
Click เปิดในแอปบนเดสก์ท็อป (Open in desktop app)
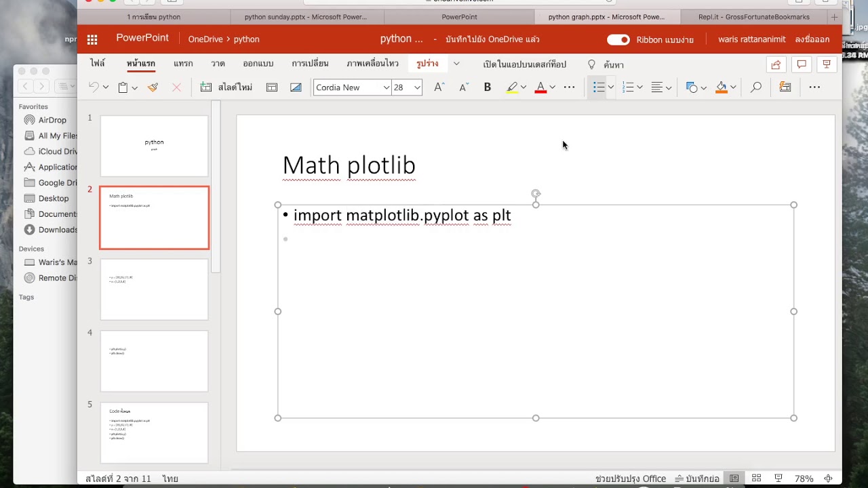[x=525, y=64]
